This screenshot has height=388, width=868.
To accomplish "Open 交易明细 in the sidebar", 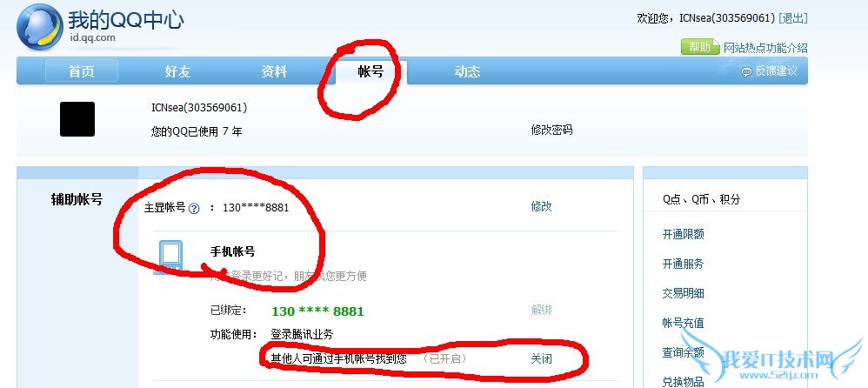I will pos(683,293).
